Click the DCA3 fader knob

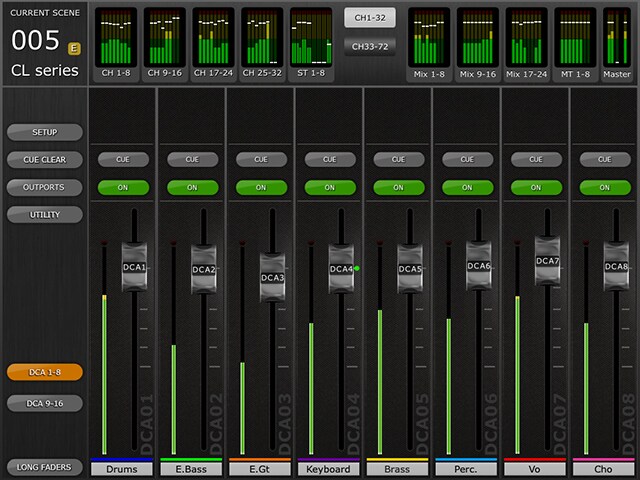coord(272,277)
